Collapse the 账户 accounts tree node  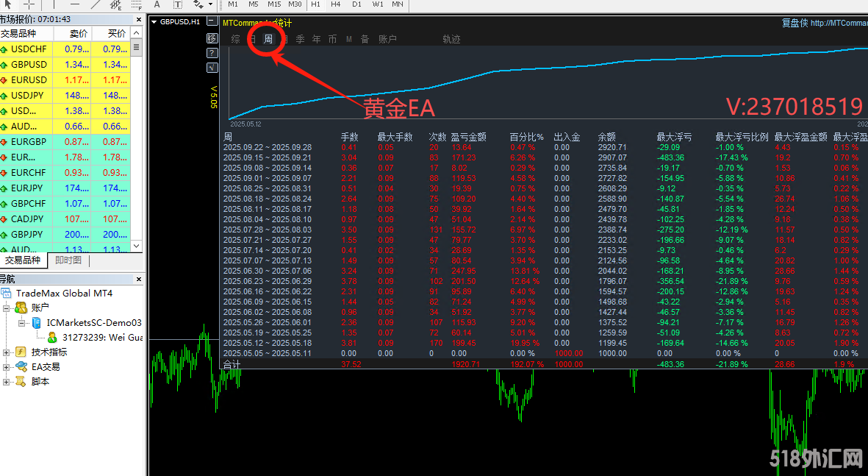pyautogui.click(x=7, y=308)
